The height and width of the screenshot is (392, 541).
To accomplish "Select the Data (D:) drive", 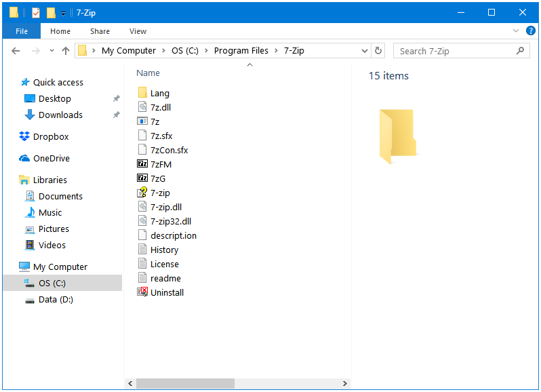I will [49, 300].
